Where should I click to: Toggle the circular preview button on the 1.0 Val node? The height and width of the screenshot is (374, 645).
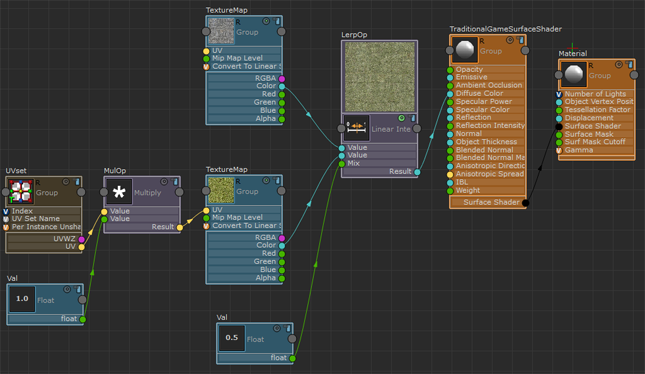click(67, 290)
